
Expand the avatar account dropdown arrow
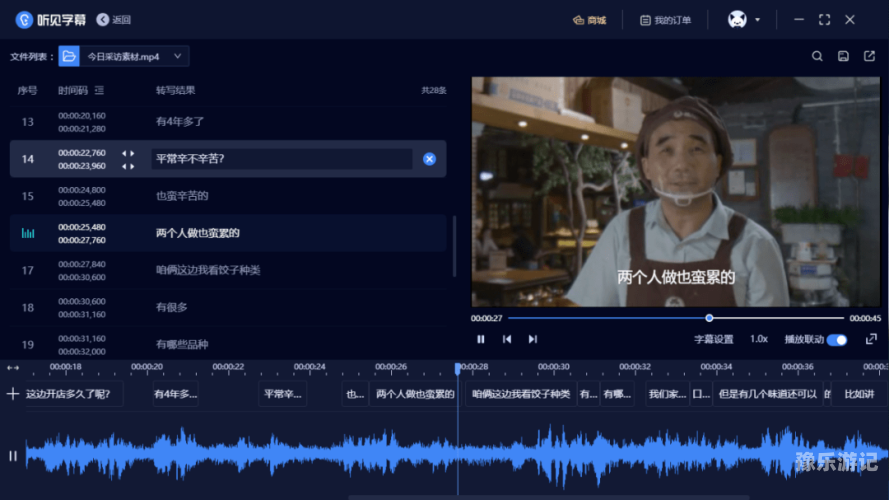757,20
